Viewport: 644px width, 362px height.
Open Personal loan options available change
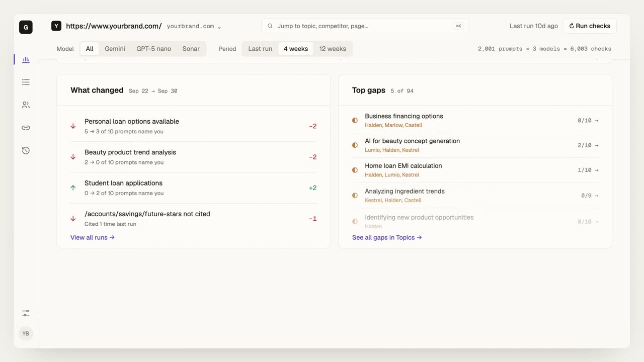[x=194, y=126]
